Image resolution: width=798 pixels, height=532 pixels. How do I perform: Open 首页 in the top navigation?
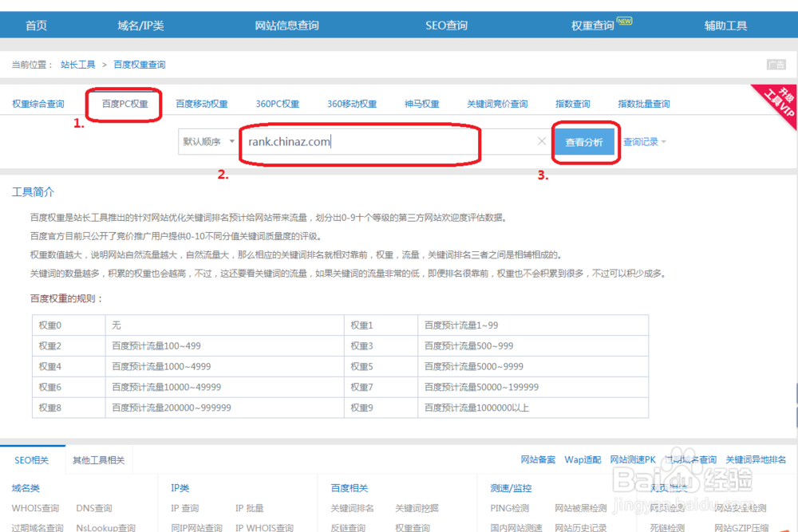pyautogui.click(x=36, y=26)
